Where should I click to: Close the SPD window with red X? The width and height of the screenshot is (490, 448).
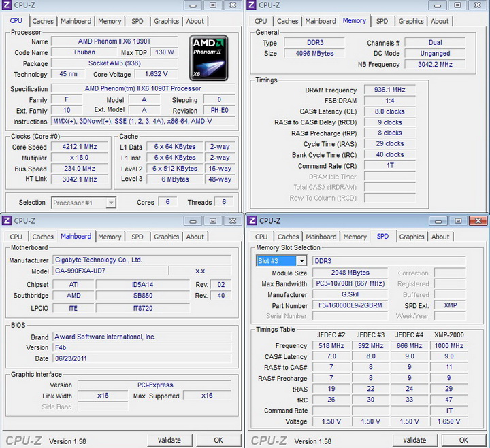478,221
